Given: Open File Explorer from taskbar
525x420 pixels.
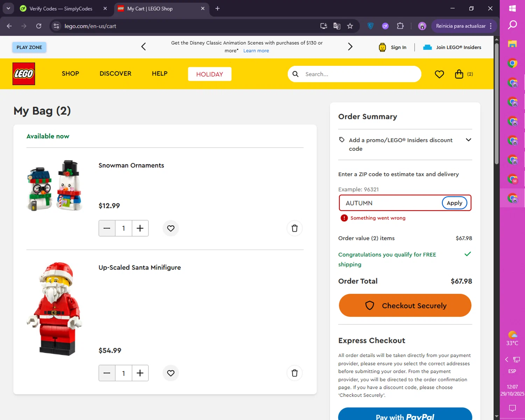Looking at the screenshot, I should click(x=512, y=44).
